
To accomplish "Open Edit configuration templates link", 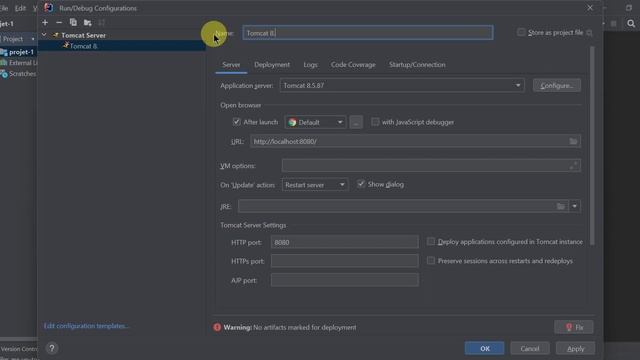I will (x=86, y=326).
